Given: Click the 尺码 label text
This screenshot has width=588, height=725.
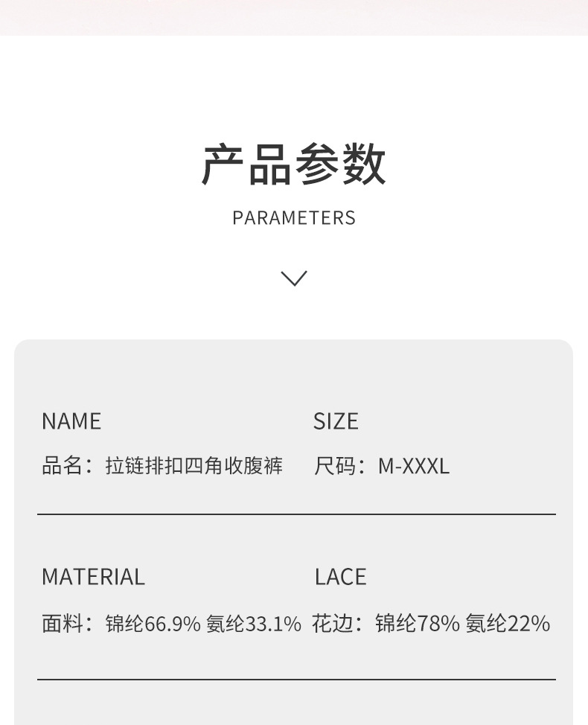Looking at the screenshot, I should pos(333,467).
